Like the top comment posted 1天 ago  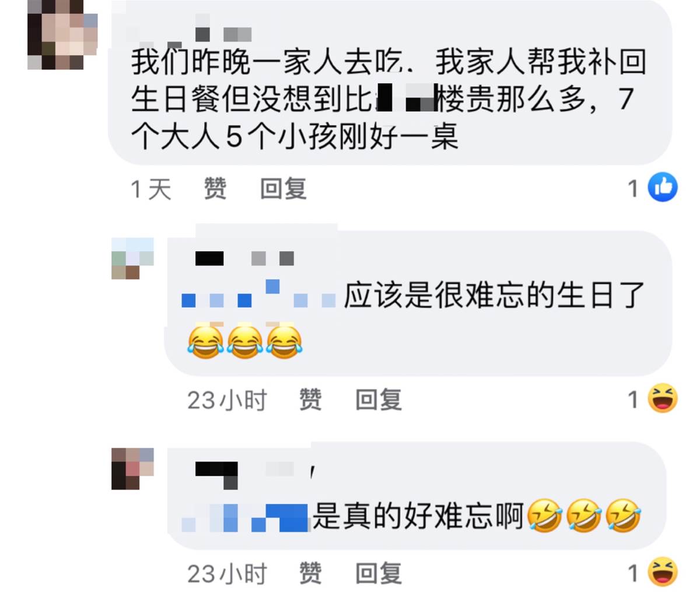(215, 189)
